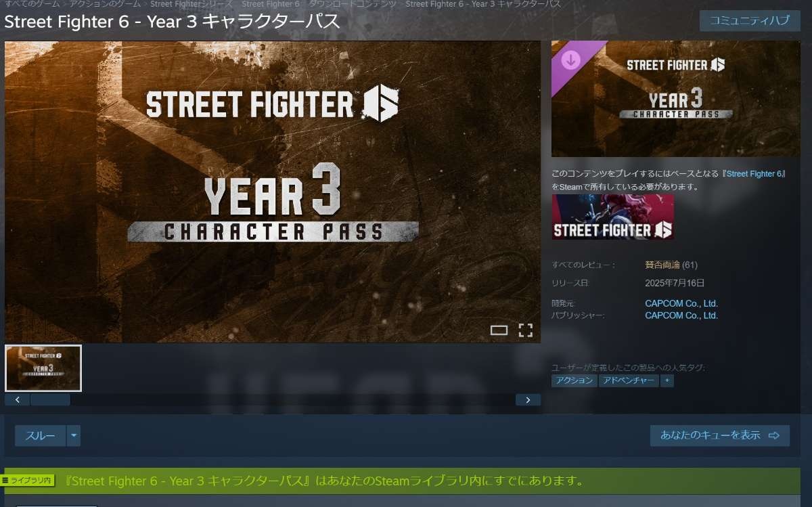Image resolution: width=812 pixels, height=507 pixels.
Task: Open あなたのキューを表示 queue button
Action: pos(720,435)
